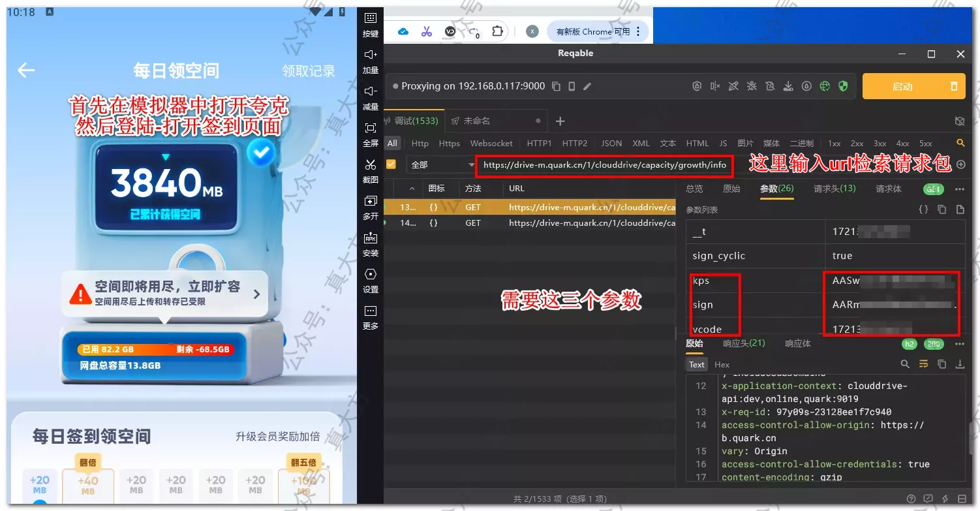Screen dimensions: 980x511
Task: Select the first GET request row
Action: pos(530,207)
